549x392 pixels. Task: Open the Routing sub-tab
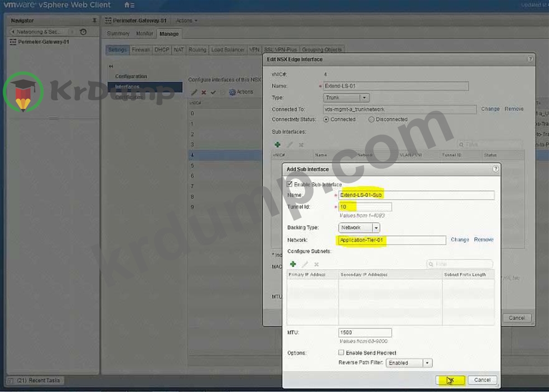tap(197, 50)
